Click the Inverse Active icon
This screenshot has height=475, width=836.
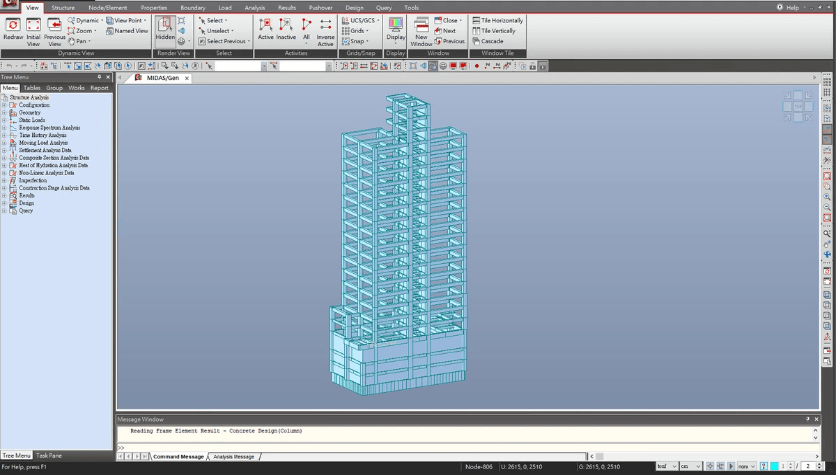point(325,29)
